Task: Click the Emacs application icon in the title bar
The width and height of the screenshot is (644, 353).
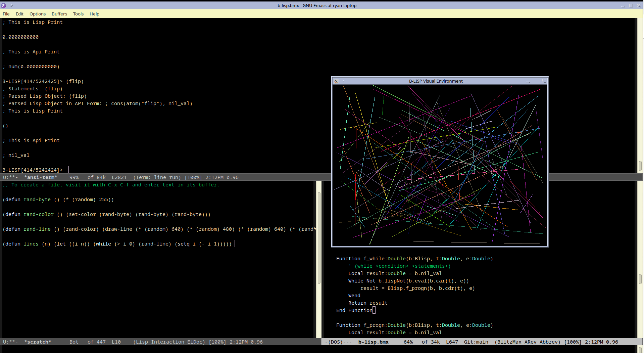Action: (x=4, y=5)
